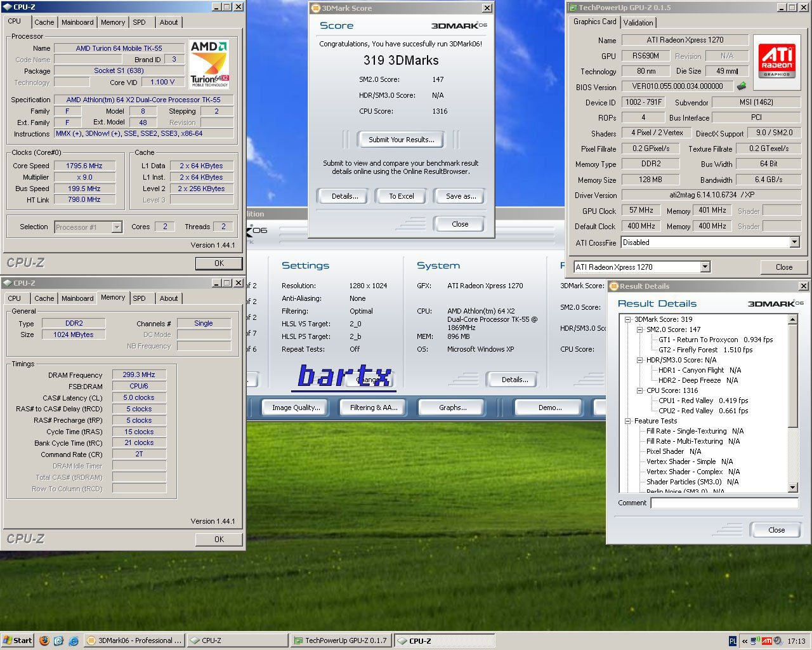Viewport: 812px width, 650px height.
Task: Open Mainboard tab in CPU-Z processor window
Action: coord(77,22)
